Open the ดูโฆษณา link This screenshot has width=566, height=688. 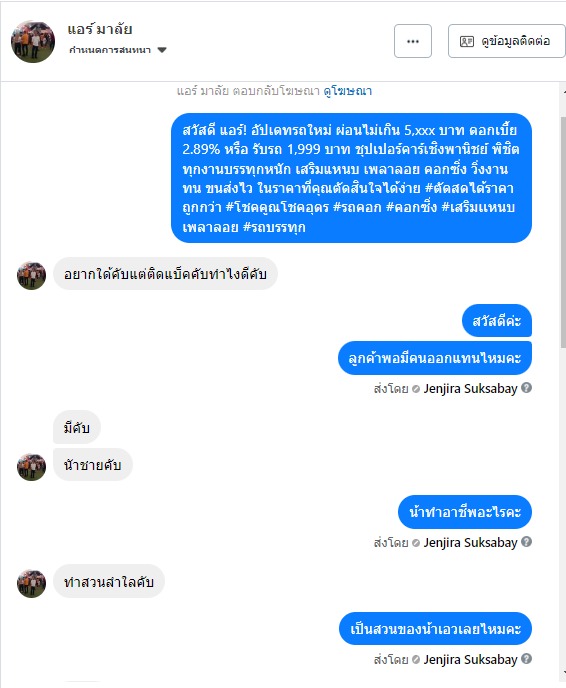pos(347,91)
